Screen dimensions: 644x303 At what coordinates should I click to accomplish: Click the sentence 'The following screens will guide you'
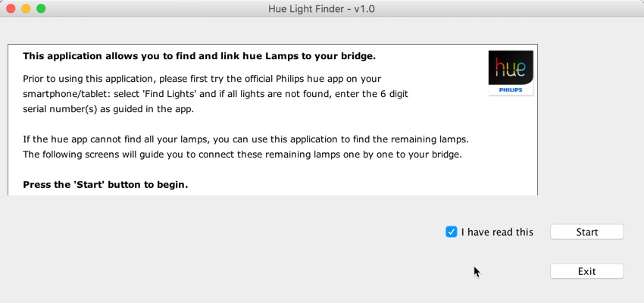pyautogui.click(x=242, y=155)
